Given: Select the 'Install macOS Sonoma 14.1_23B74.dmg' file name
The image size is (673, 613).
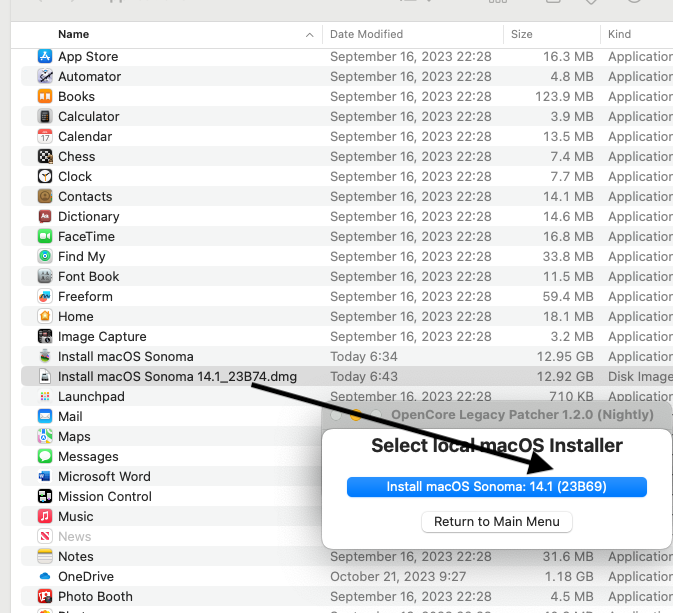Looking at the screenshot, I should pos(177,376).
